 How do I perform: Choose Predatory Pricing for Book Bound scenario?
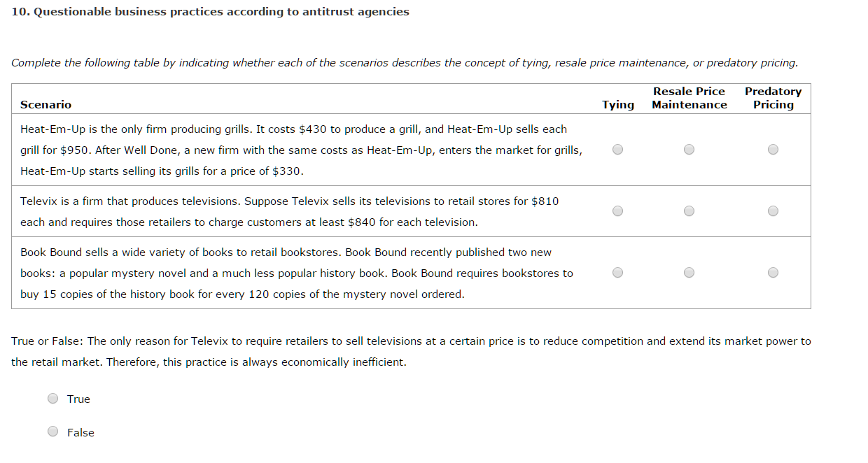(773, 272)
